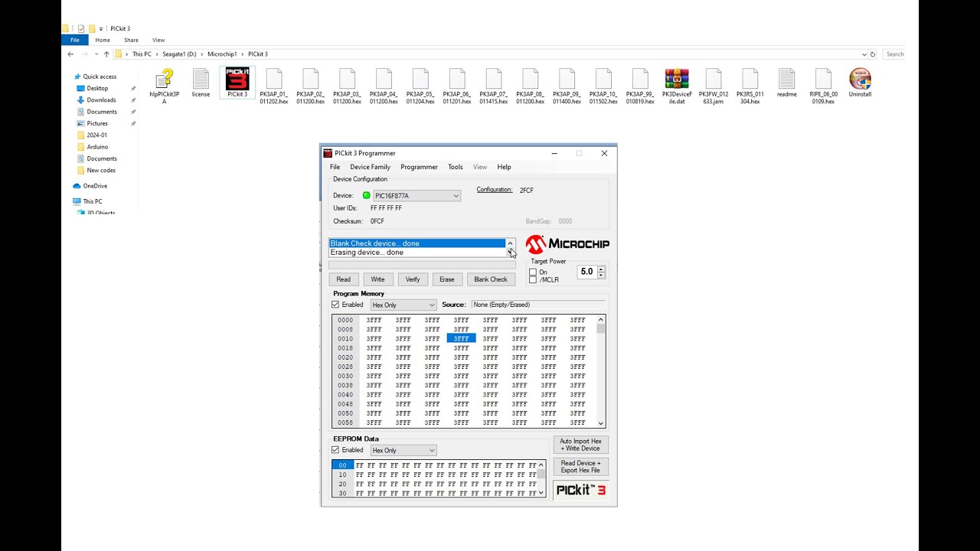Screen dimensions: 980x551
Task: Click the Read button
Action: 343,279
